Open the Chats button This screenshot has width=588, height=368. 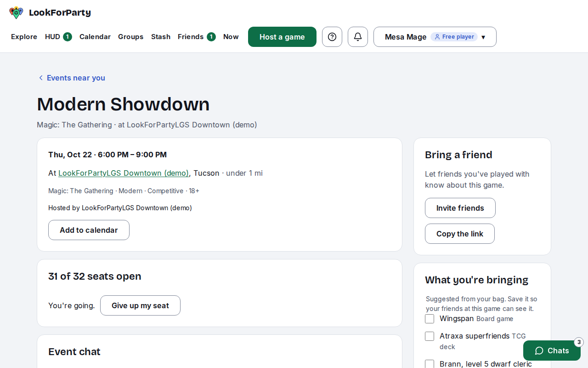[x=552, y=351]
